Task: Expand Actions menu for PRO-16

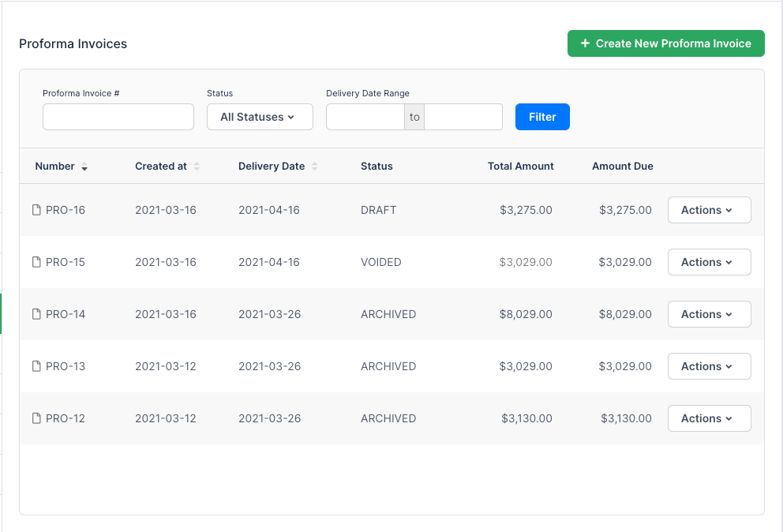Action: (709, 210)
